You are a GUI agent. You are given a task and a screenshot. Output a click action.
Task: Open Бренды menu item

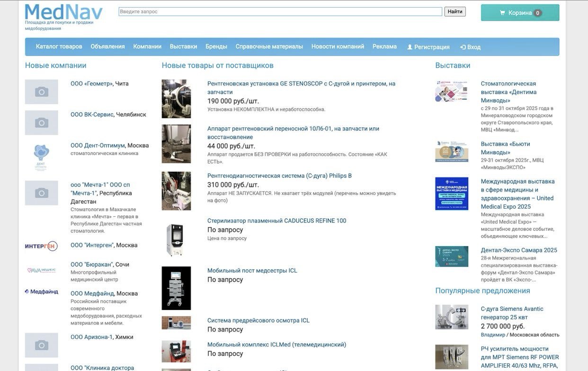point(216,46)
